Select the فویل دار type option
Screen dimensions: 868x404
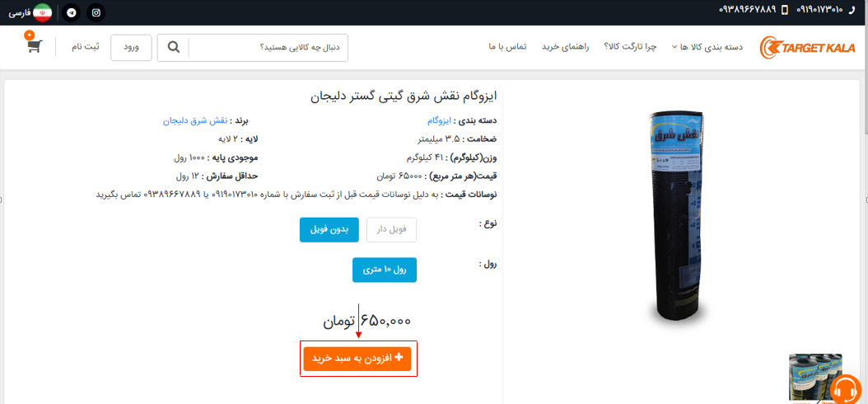pos(391,230)
